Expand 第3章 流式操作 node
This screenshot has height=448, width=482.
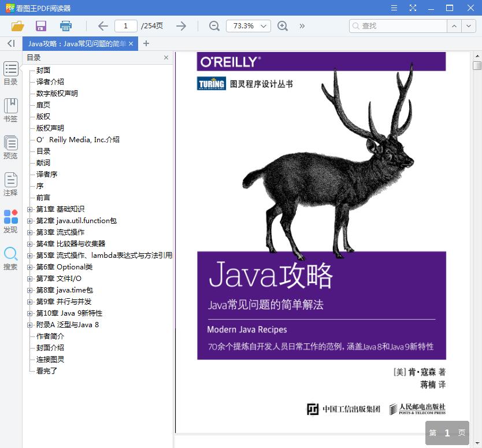pos(29,232)
